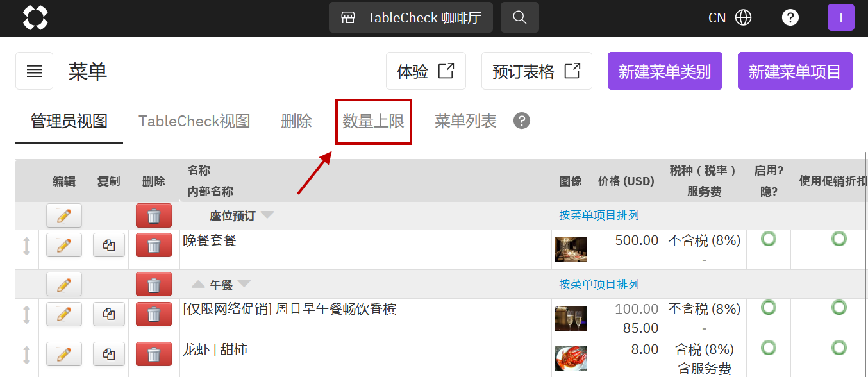Toggle promo discount for 周日早午餐畅饮香槟
Viewport: 868px width, 377px height.
point(839,308)
